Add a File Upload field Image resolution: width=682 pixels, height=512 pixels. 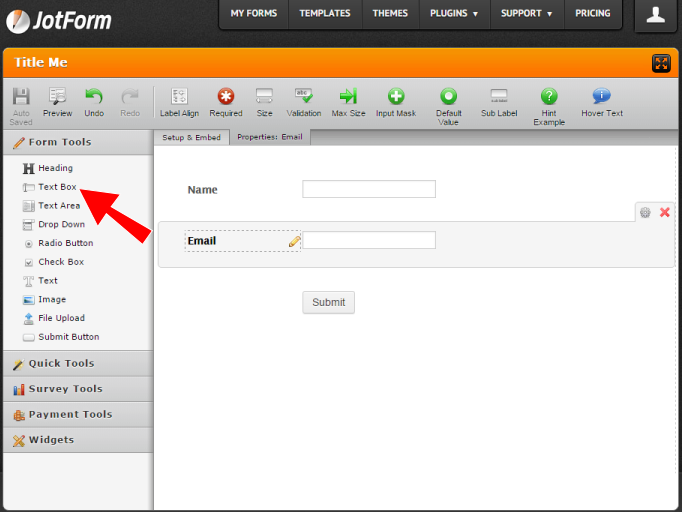click(53, 318)
